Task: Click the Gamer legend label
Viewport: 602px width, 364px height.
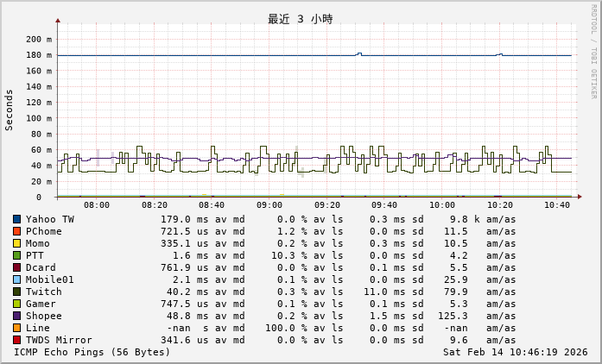Action: (41, 304)
